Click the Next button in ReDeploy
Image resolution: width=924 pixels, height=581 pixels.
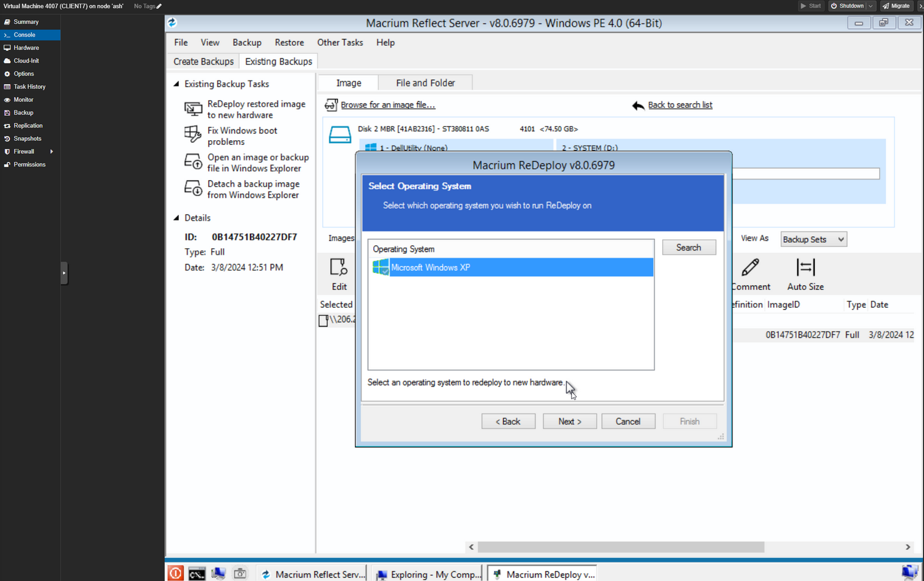(570, 421)
